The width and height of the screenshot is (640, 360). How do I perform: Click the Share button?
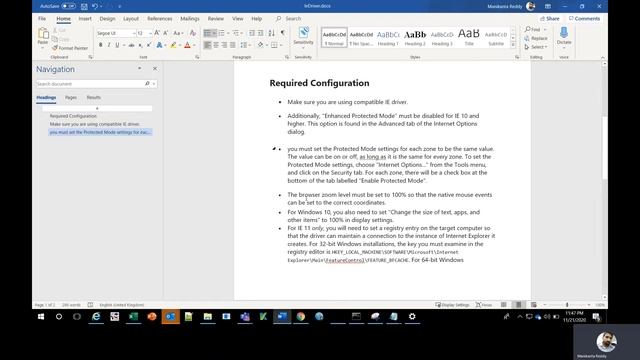(550, 19)
